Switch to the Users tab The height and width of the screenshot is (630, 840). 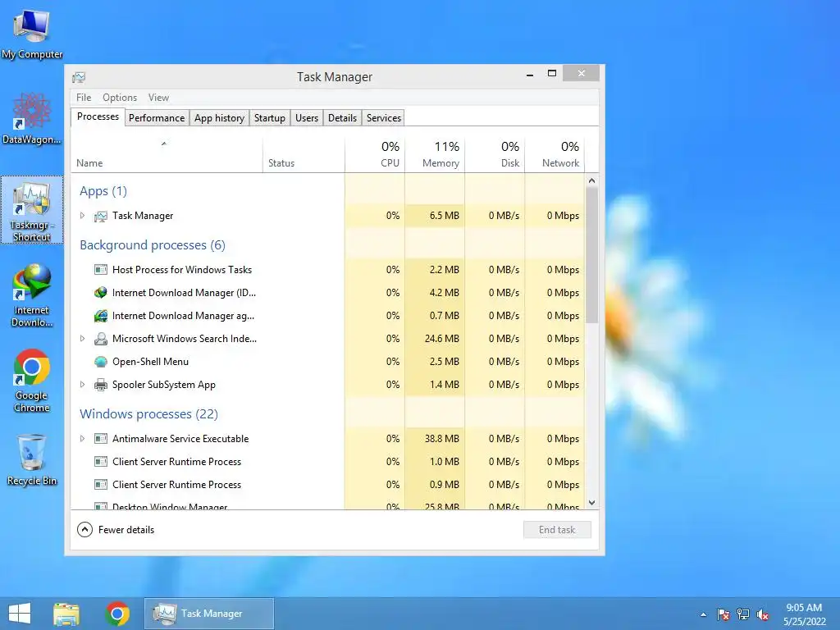click(307, 118)
